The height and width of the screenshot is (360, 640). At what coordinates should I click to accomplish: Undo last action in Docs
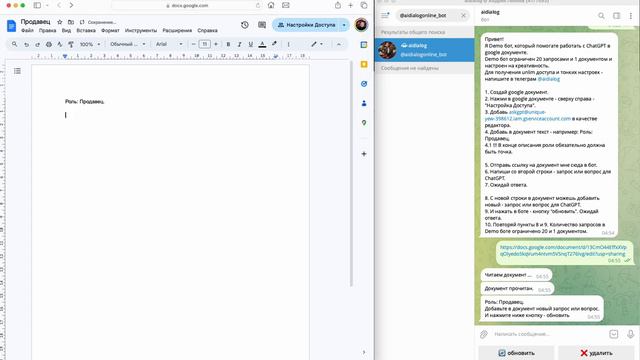[27, 44]
